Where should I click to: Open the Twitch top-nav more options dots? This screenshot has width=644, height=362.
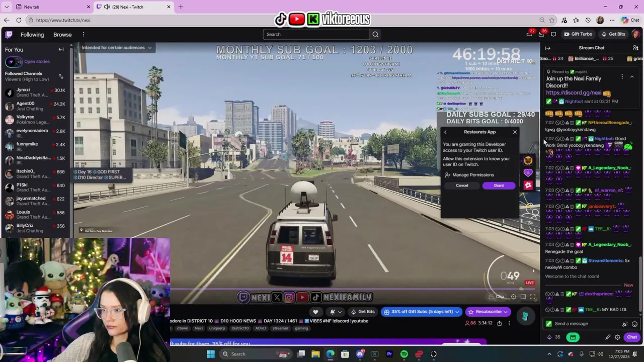[84, 34]
